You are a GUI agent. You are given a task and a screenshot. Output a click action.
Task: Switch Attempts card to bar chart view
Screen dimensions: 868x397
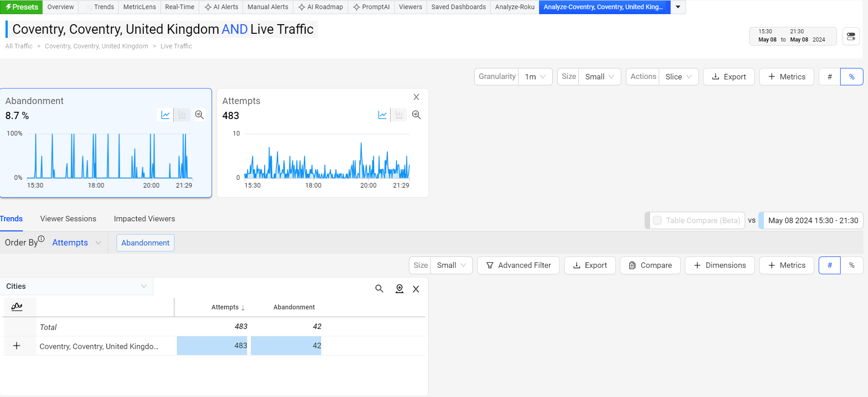tap(399, 115)
